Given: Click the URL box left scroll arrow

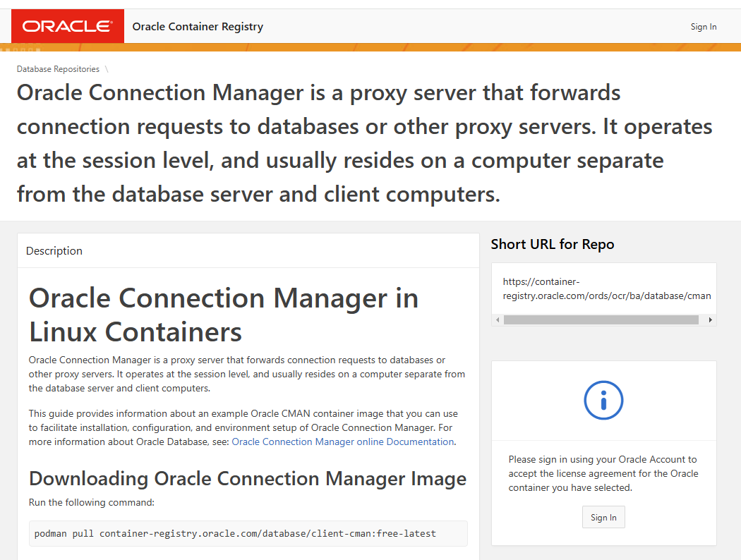Looking at the screenshot, I should tap(498, 319).
